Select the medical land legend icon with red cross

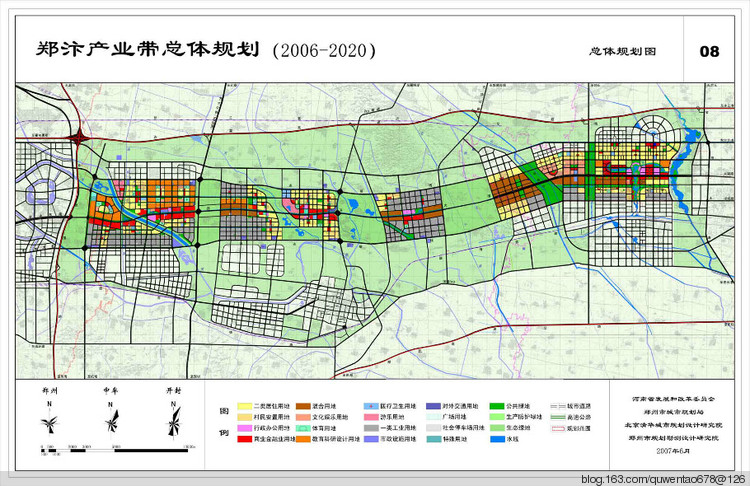(371, 406)
